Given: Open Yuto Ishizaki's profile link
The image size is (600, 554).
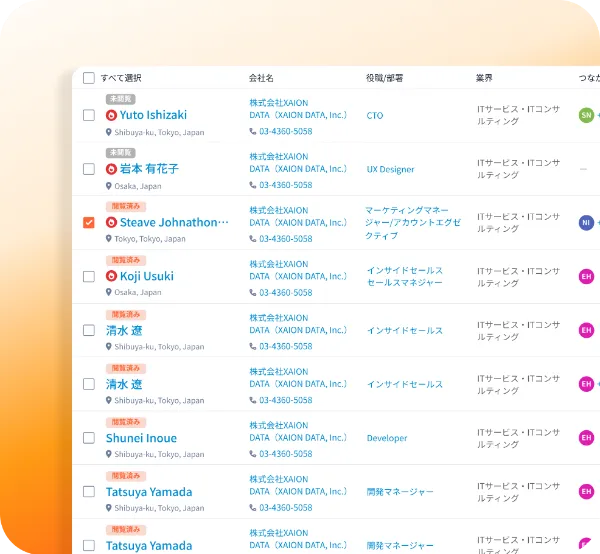Looking at the screenshot, I should coord(153,115).
